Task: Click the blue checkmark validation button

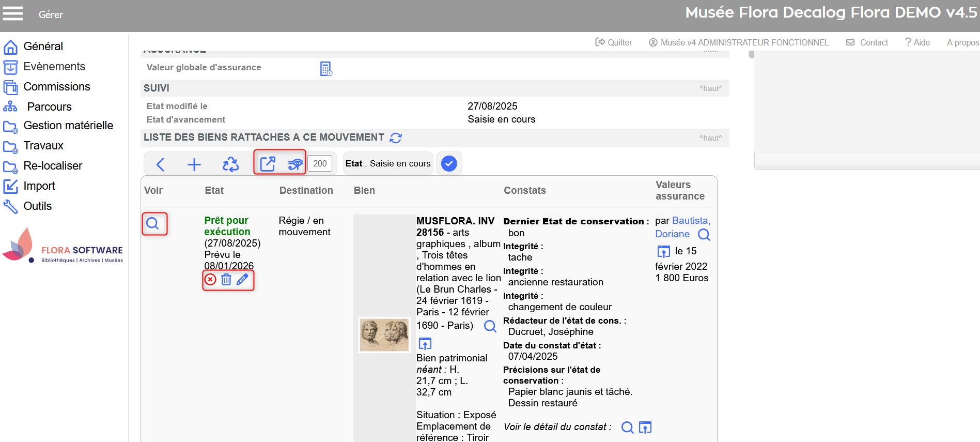Action: click(x=449, y=164)
